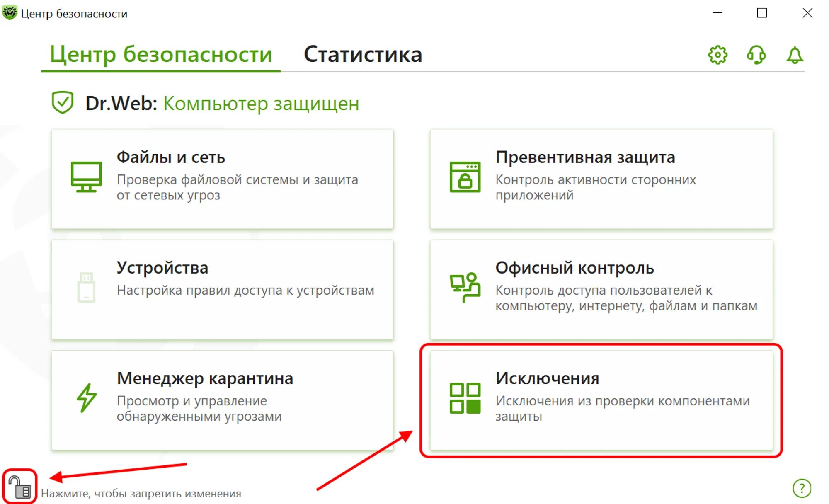Open the Устройства tile

222,289
